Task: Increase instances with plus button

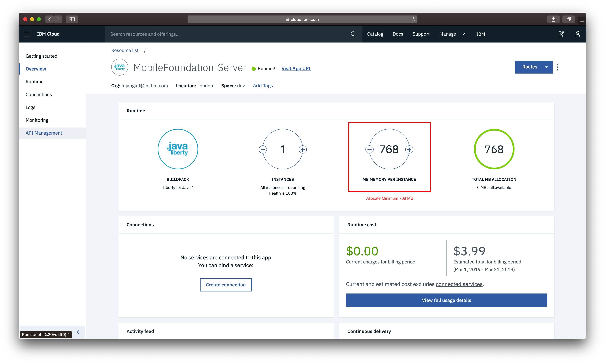Action: tap(303, 149)
